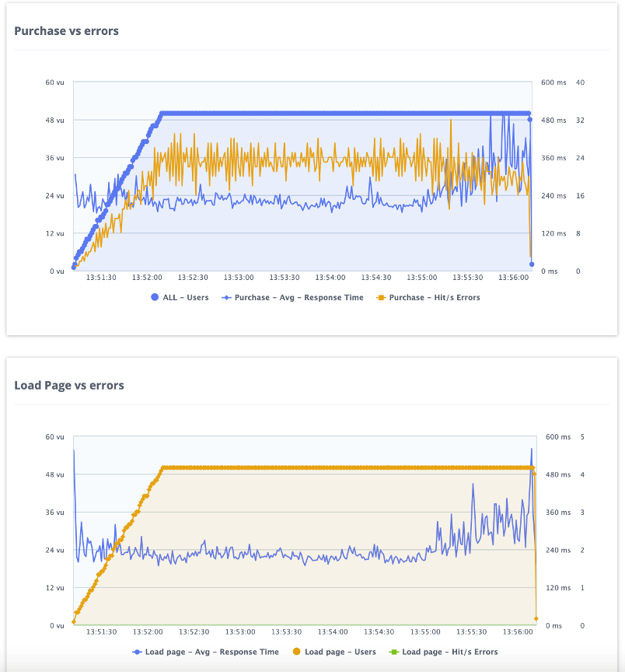The width and height of the screenshot is (625, 672).
Task: Click error axis value 16 on Purchase chart
Action: (580, 195)
